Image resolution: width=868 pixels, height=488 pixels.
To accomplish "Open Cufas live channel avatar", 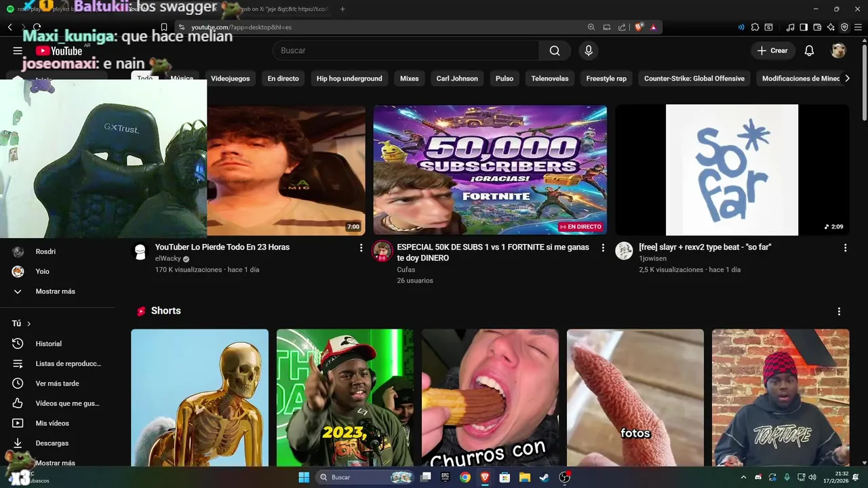I will [x=382, y=251].
